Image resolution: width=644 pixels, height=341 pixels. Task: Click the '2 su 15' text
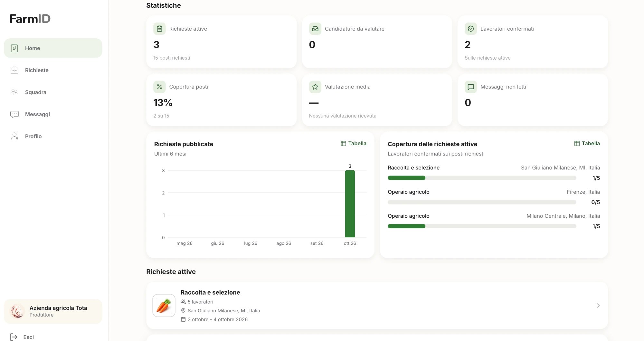click(161, 116)
